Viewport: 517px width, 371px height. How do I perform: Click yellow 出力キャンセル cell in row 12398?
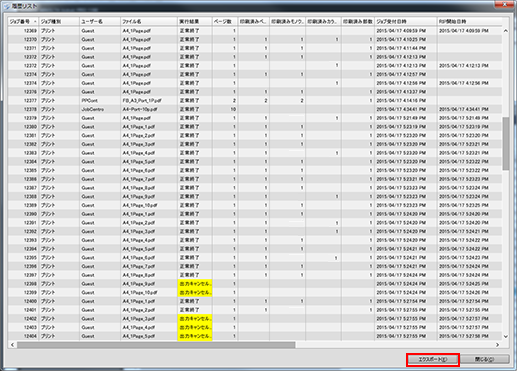(195, 284)
